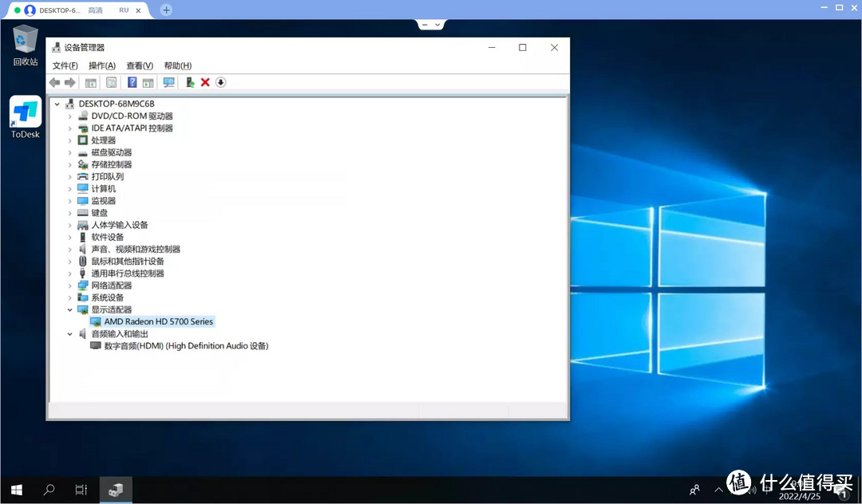
Task: Select the DESKTOP-68M9C6B computer name
Action: 117,104
